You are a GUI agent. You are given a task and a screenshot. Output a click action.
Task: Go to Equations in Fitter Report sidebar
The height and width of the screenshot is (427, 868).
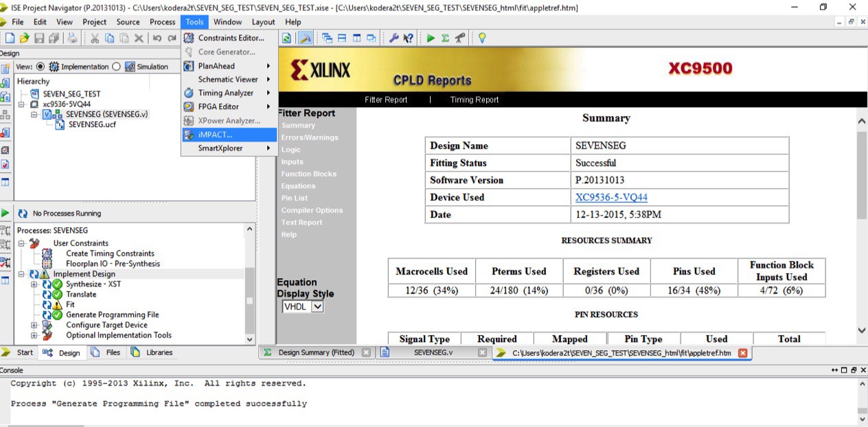point(298,187)
